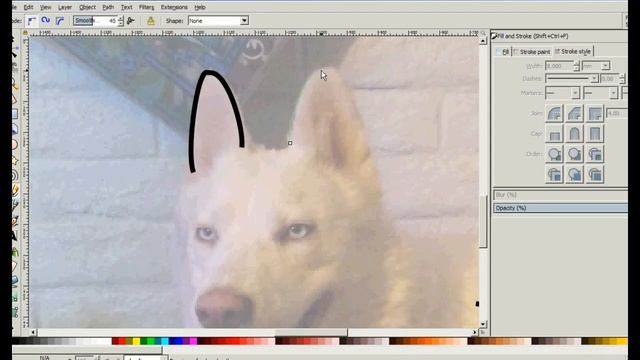Choose bevel join button
Screen dimensions: 640x360
tap(574, 113)
